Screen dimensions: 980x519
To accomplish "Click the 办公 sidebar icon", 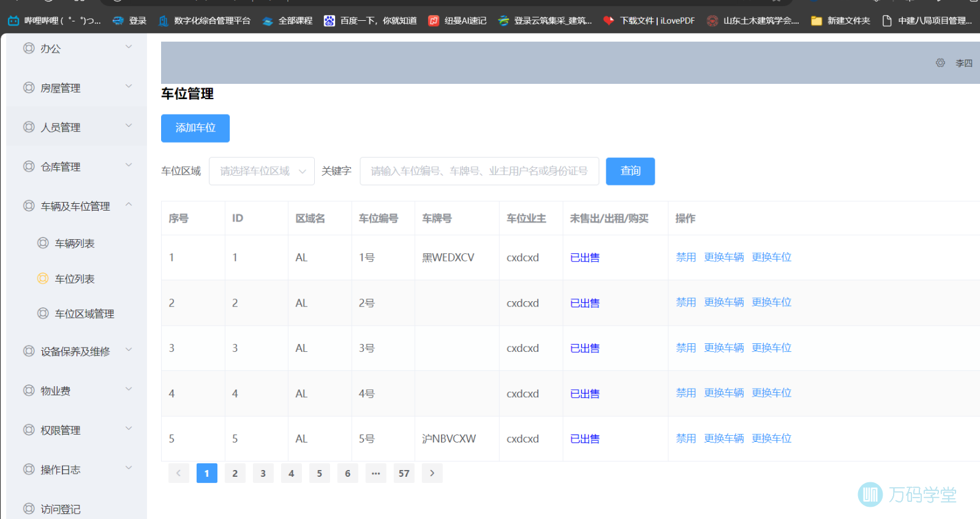I will (29, 48).
